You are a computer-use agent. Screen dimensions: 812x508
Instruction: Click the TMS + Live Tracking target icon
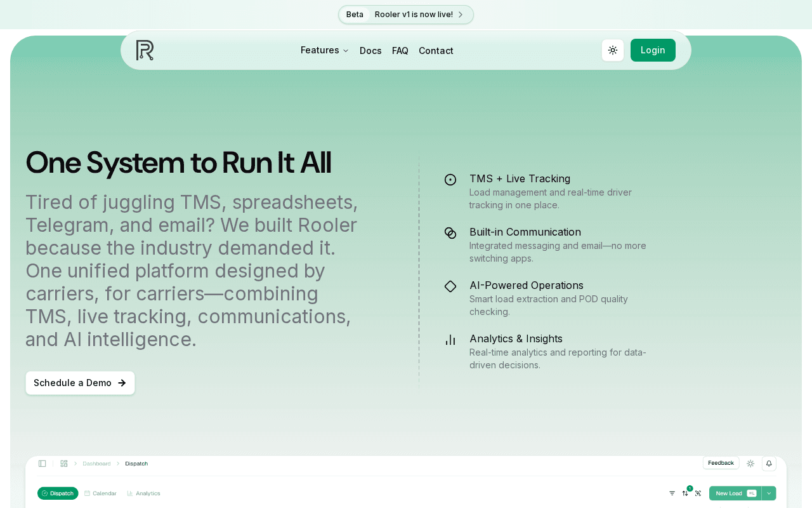450,180
